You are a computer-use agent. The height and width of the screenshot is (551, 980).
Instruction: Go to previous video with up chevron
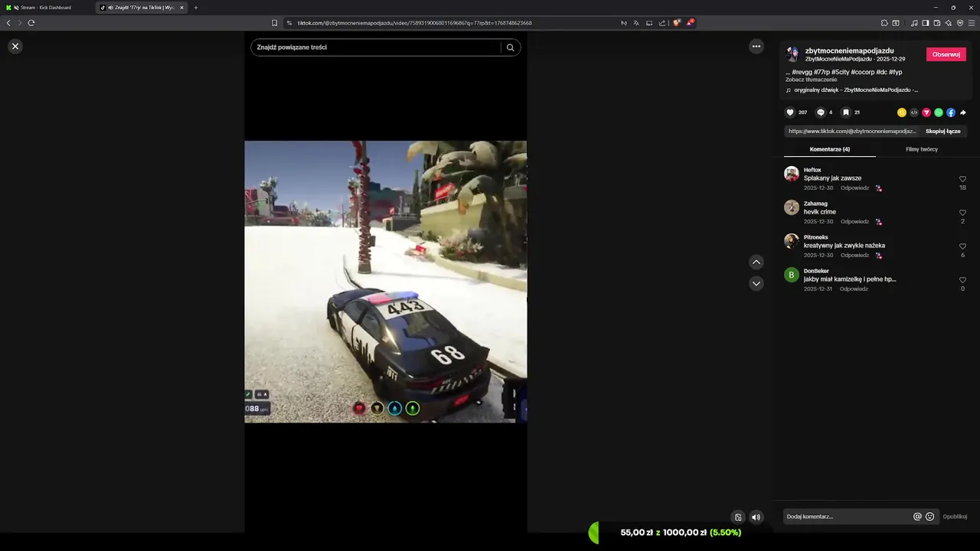(x=756, y=262)
